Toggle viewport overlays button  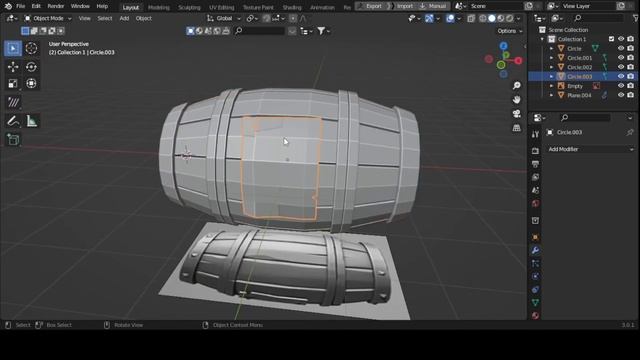click(450, 18)
